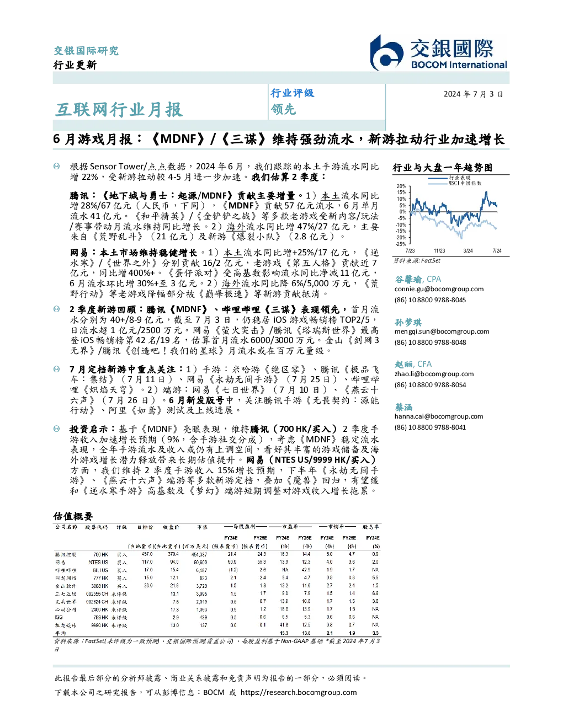
Task: Click stock code BILI US in table
Action: click(x=100, y=570)
